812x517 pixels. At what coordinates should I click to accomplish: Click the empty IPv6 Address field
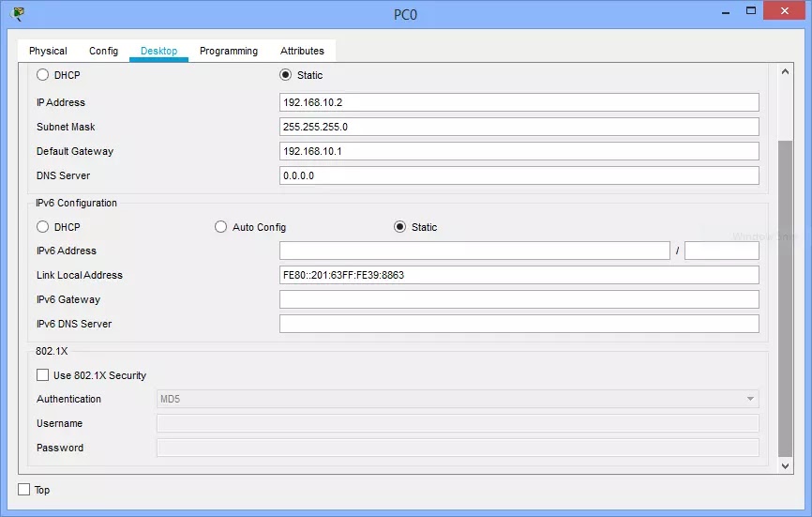pyautogui.click(x=474, y=251)
